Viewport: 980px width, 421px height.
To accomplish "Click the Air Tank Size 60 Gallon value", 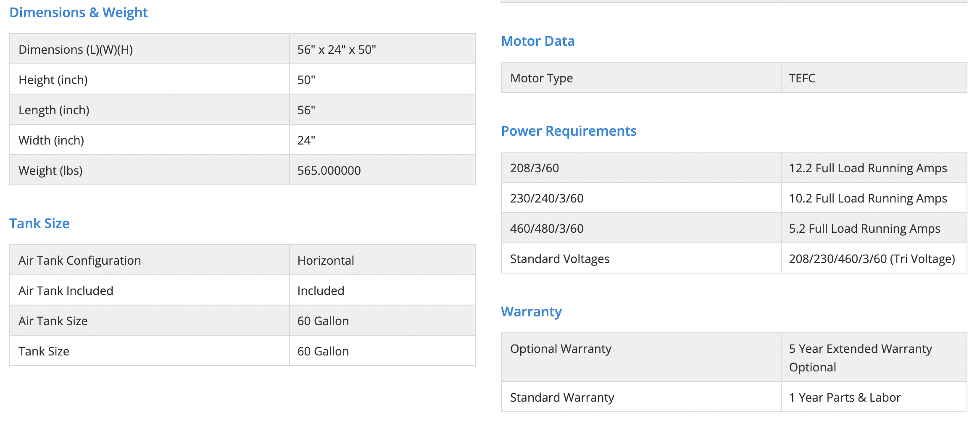I will pyautogui.click(x=323, y=321).
